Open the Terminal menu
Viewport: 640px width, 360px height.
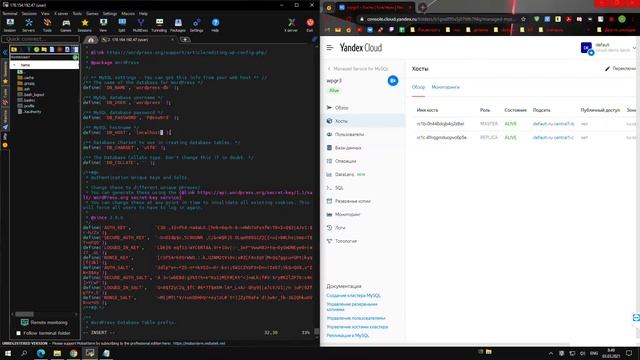(x=10, y=13)
